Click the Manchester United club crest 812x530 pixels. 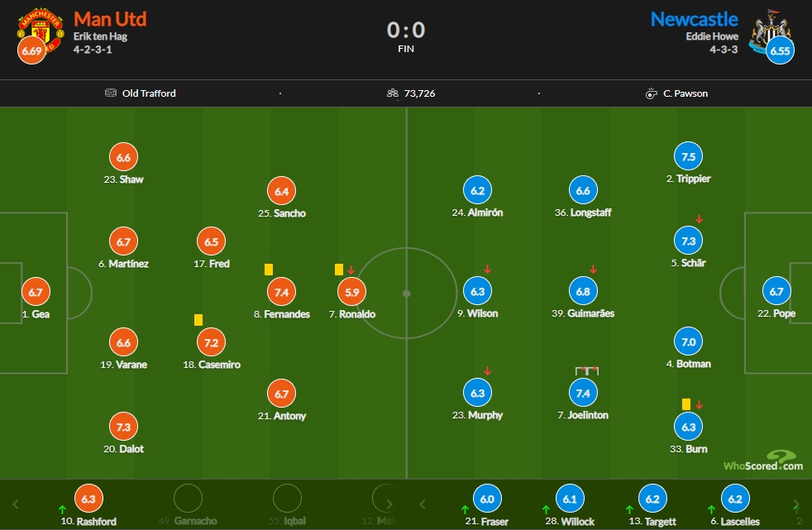(41, 28)
